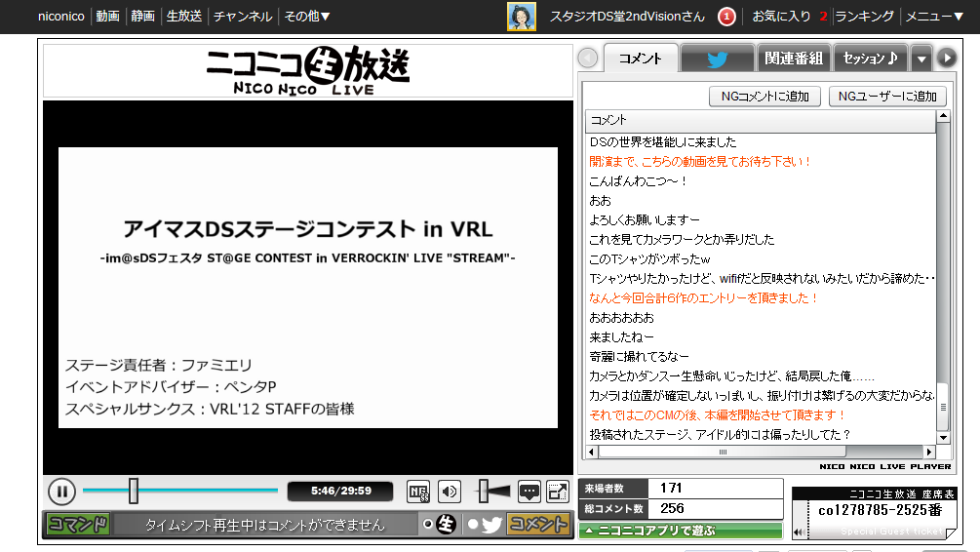The image size is (980, 552).
Task: Toggle comment display with the speech bubble icon
Action: (x=529, y=492)
